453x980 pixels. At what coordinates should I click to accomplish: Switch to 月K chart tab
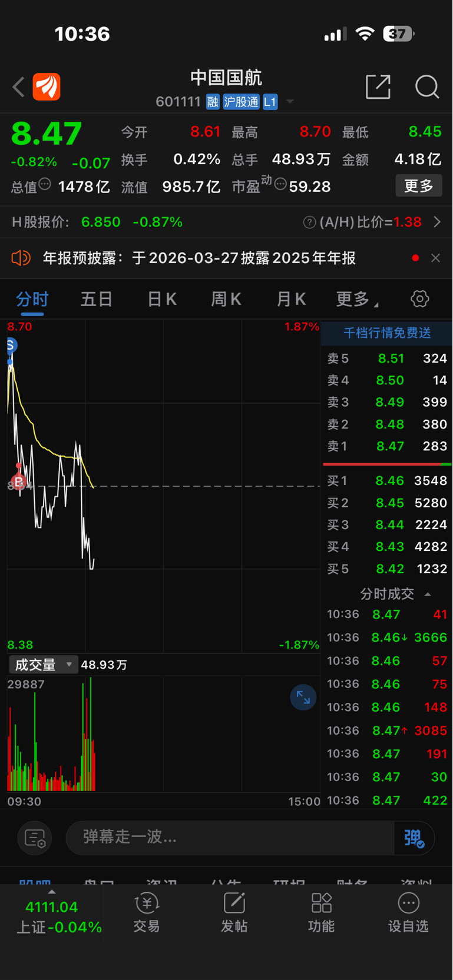coord(291,299)
